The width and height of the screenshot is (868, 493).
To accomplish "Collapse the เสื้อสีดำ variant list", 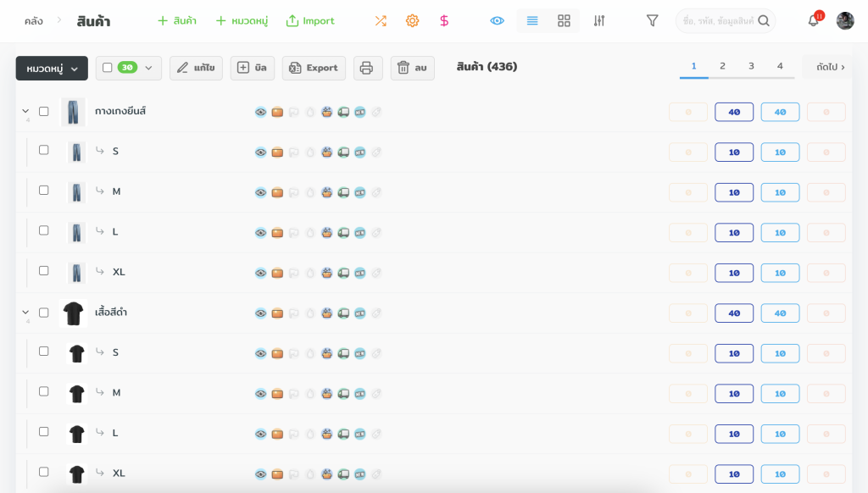I will [x=25, y=313].
